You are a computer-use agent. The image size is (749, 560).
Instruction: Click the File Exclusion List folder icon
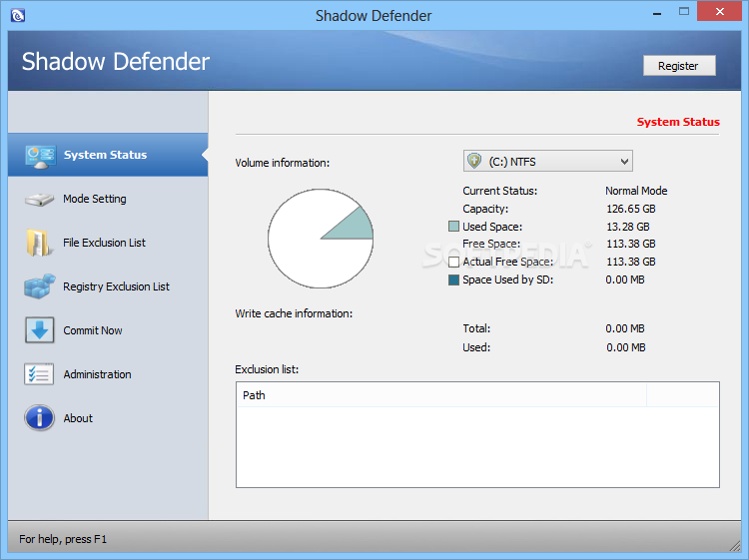[38, 243]
